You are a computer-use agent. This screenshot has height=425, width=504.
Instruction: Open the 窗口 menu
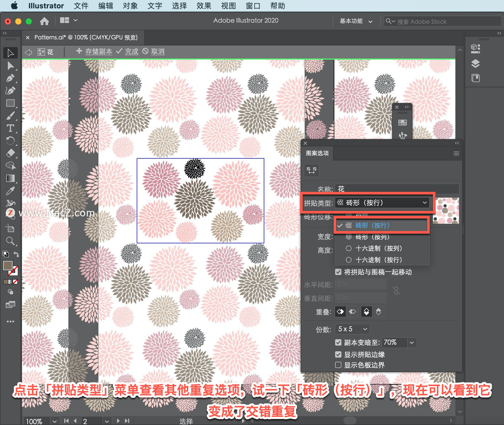click(x=253, y=6)
